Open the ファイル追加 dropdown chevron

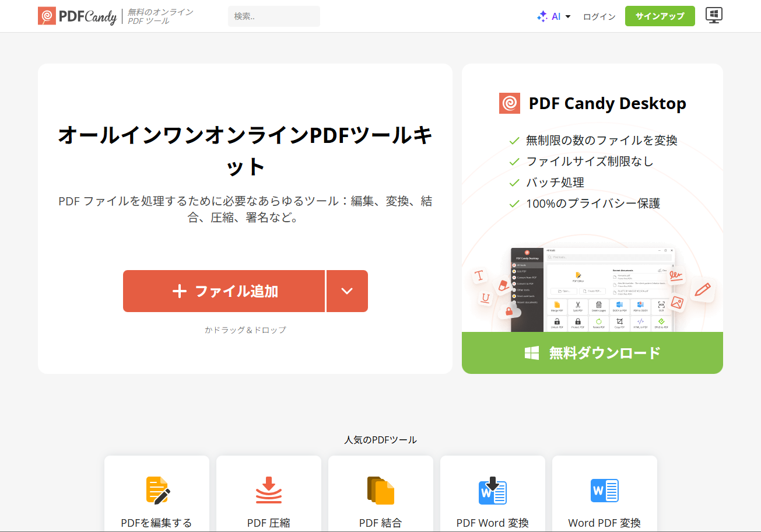(x=347, y=291)
